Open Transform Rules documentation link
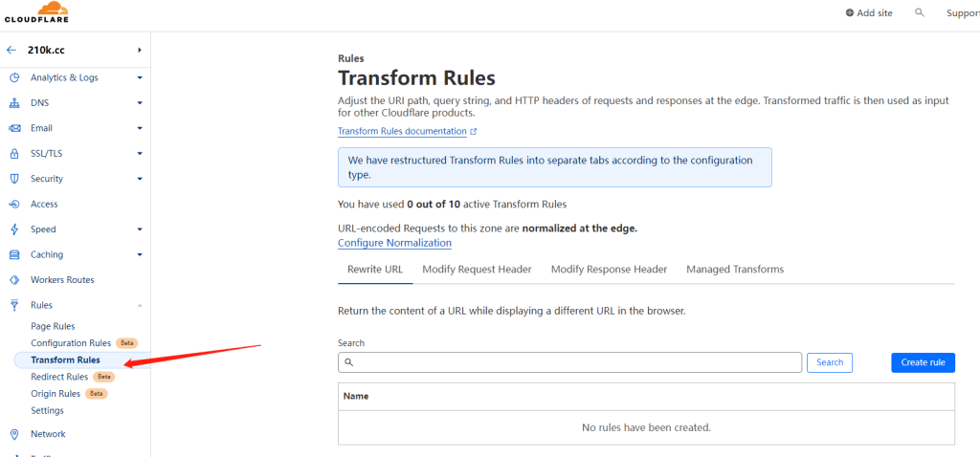This screenshot has height=457, width=980. point(402,131)
